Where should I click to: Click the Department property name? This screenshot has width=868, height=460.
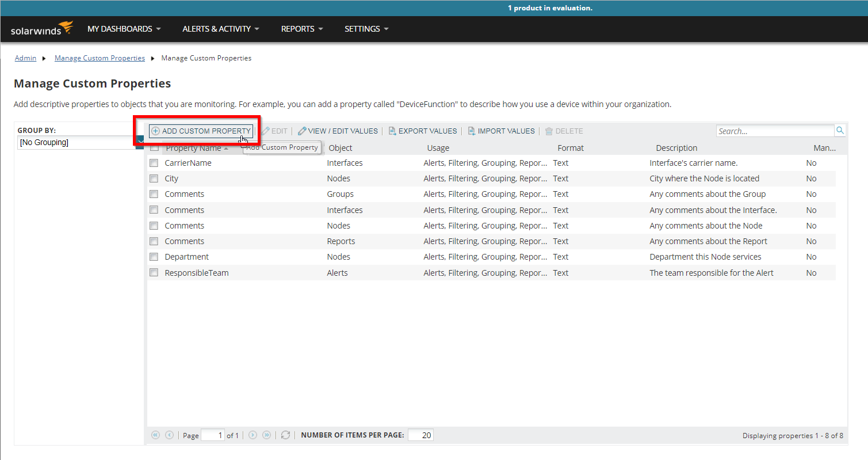(x=187, y=257)
